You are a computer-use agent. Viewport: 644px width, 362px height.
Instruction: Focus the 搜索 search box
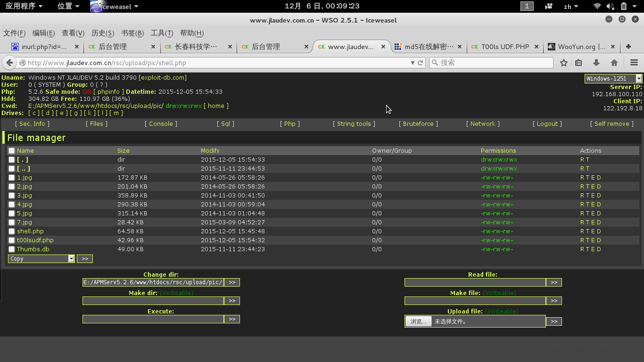pos(491,63)
